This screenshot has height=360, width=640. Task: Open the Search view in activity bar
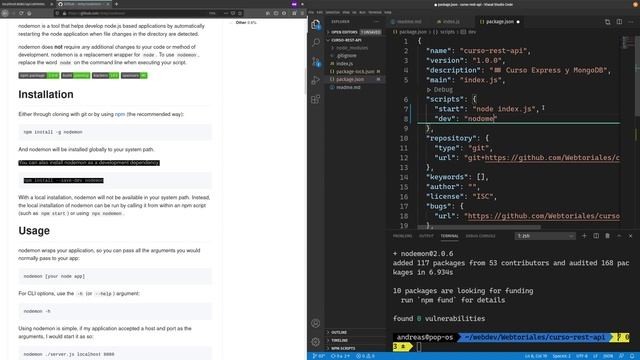[x=316, y=42]
